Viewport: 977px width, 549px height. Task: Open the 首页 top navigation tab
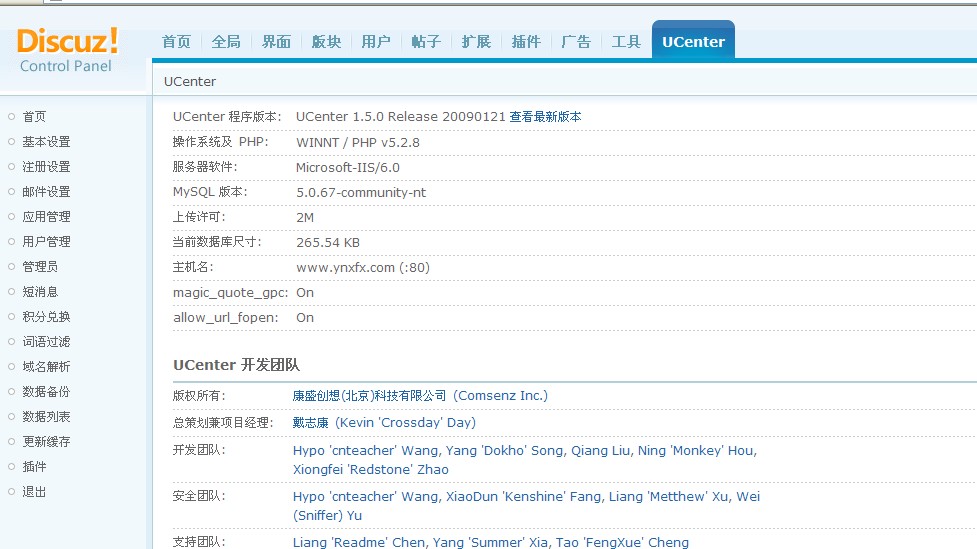pyautogui.click(x=176, y=42)
